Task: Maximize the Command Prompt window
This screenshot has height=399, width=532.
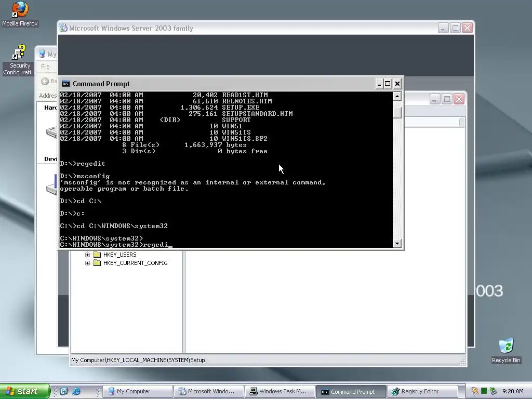Action: coord(388,84)
